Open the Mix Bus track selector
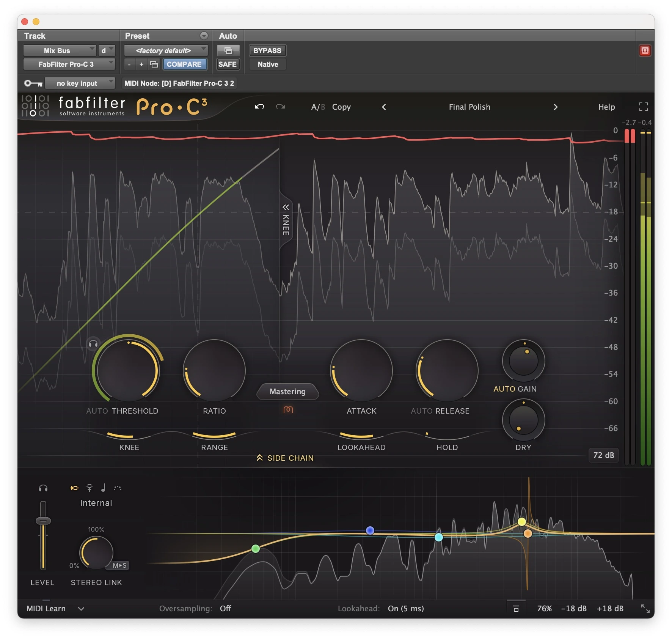 [x=59, y=50]
